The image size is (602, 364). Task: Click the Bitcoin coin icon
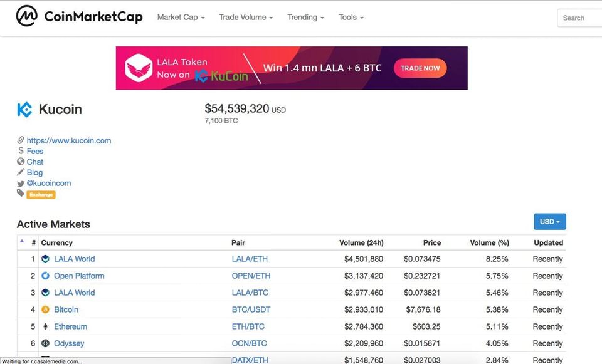pos(45,309)
